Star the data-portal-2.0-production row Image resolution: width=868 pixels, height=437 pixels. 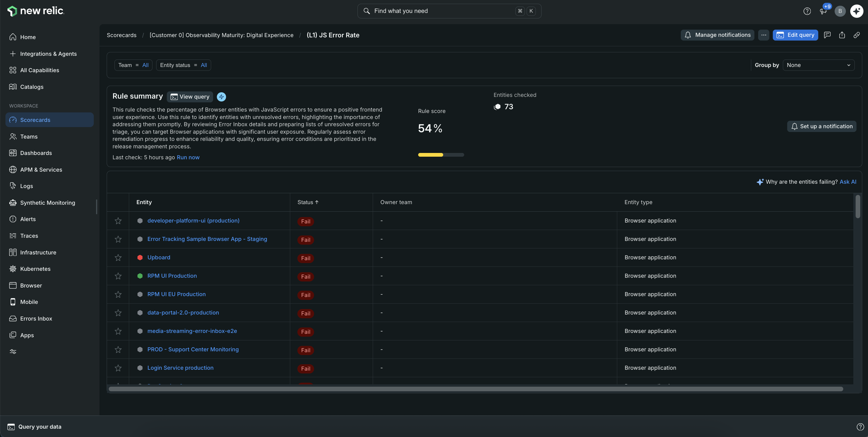118,313
